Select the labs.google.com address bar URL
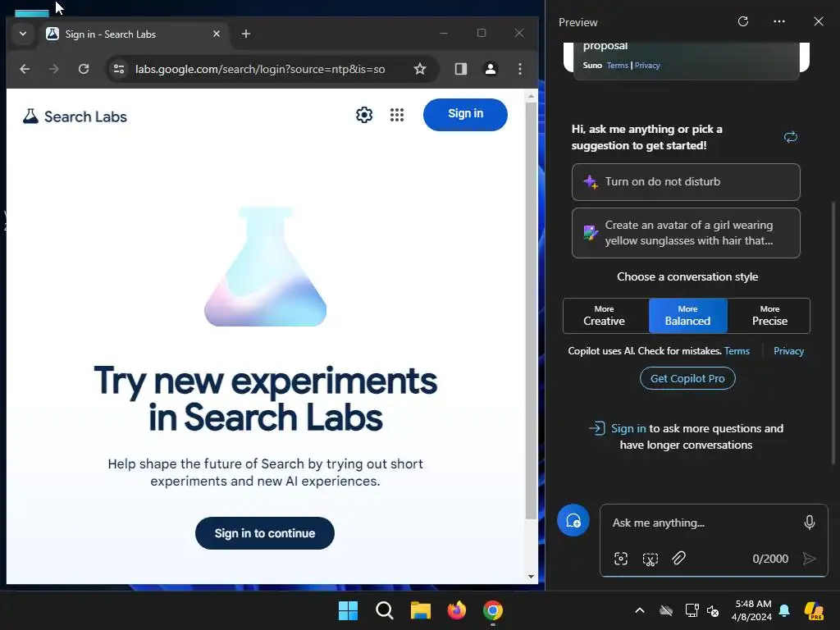Viewport: 840px width, 630px height. [260, 69]
